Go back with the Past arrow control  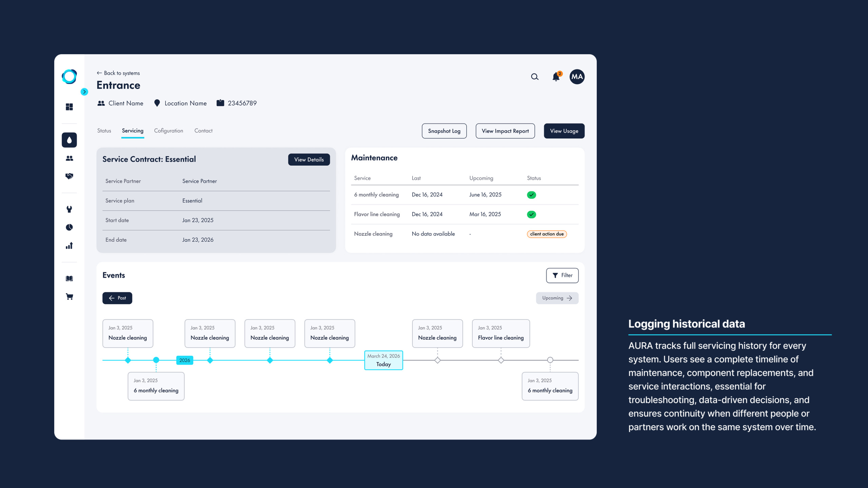click(x=117, y=298)
